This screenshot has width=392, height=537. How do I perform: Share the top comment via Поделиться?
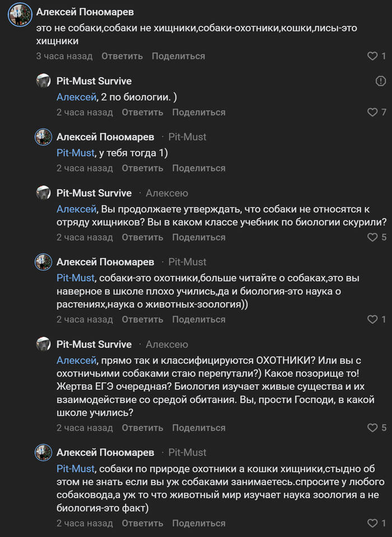point(178,56)
